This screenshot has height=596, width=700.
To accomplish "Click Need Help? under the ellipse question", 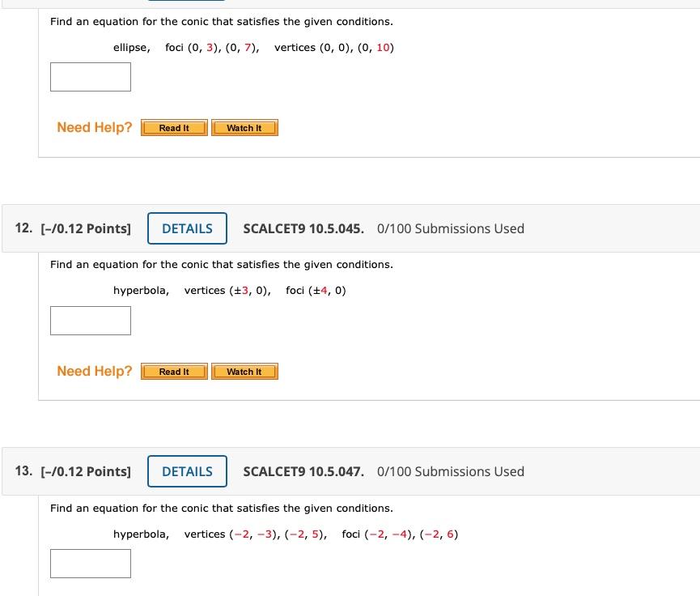I will click(94, 127).
